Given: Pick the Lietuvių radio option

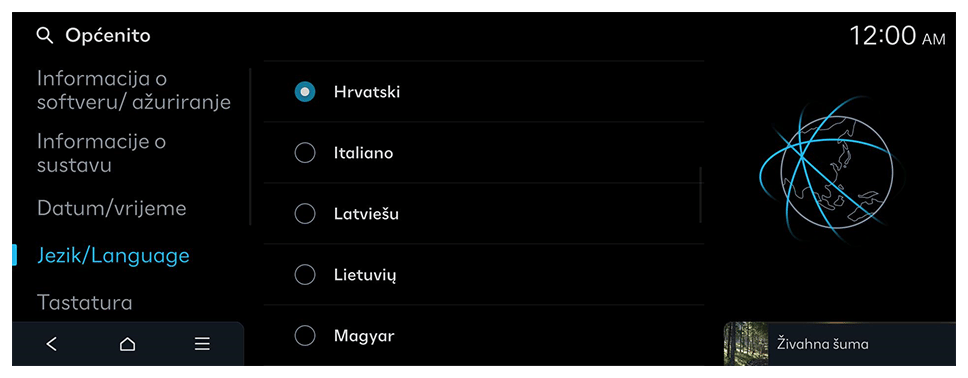Looking at the screenshot, I should (305, 275).
